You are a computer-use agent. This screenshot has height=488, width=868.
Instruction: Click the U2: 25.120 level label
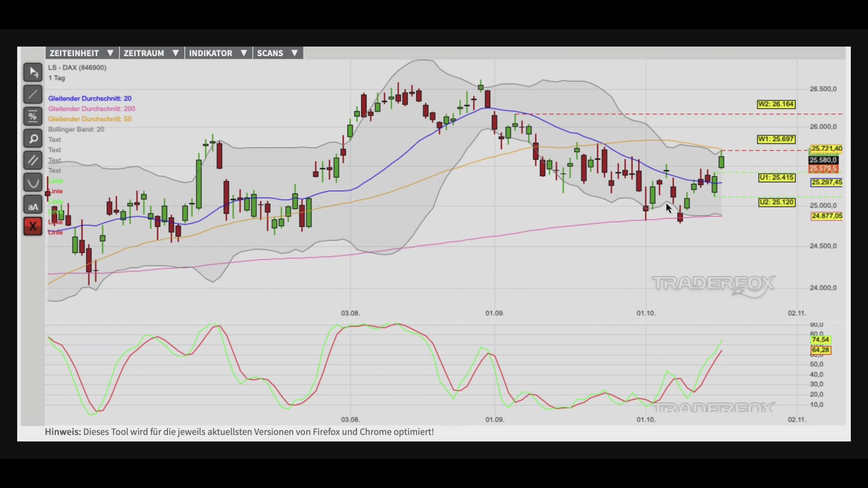777,202
